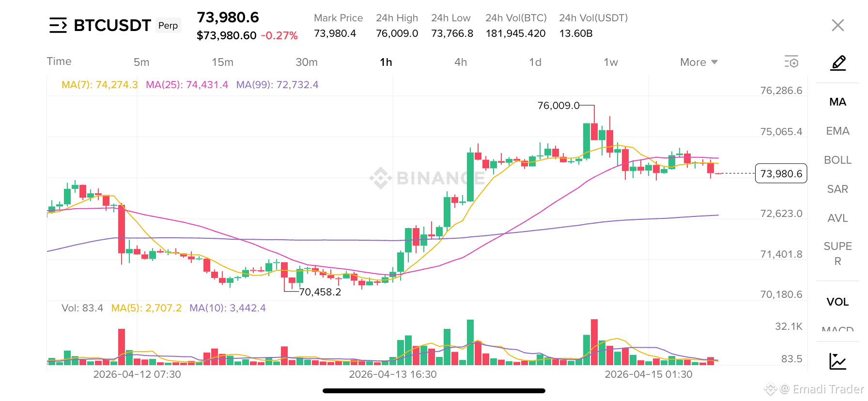Click the Mark Price value 73,980.4
The width and height of the screenshot is (868, 401).
click(x=335, y=33)
